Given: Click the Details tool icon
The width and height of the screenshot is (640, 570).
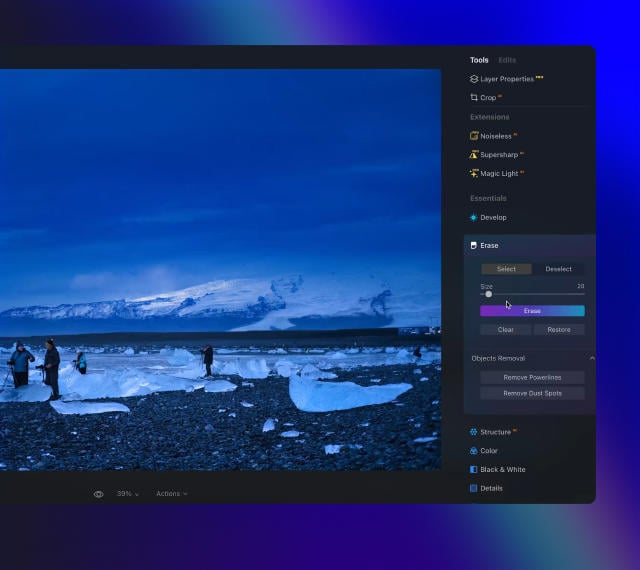Looking at the screenshot, I should click(x=473, y=488).
